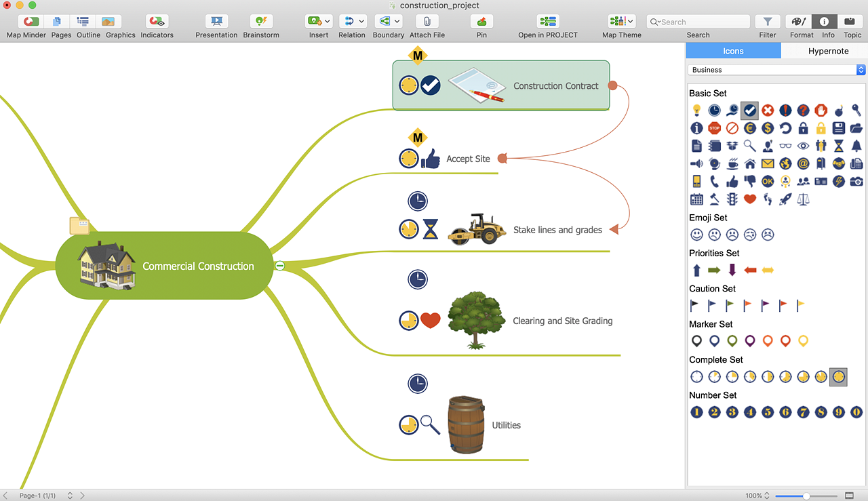Click the Relation tool button
Viewport: 868px width, 501px height.
pyautogui.click(x=348, y=22)
